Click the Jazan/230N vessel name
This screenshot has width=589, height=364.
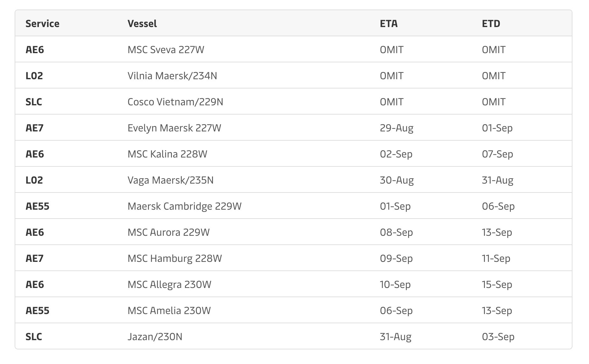155,337
